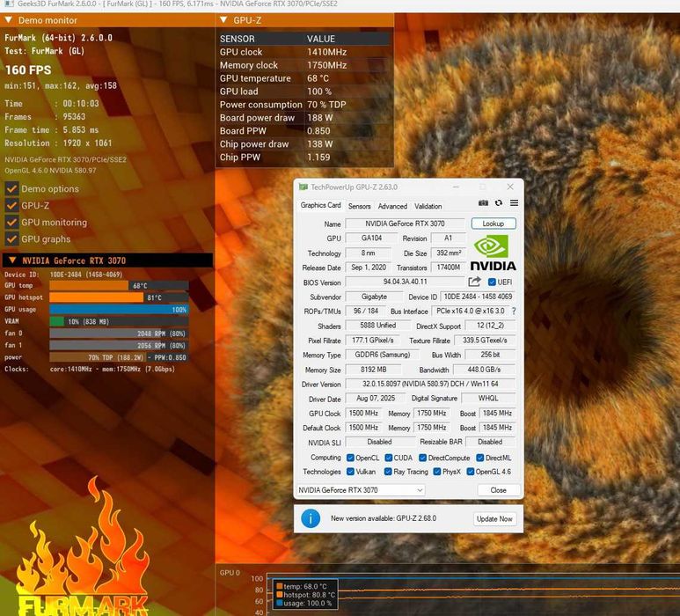The height and width of the screenshot is (616, 680).
Task: Click the GPU-Z title bar app icon
Action: [303, 187]
